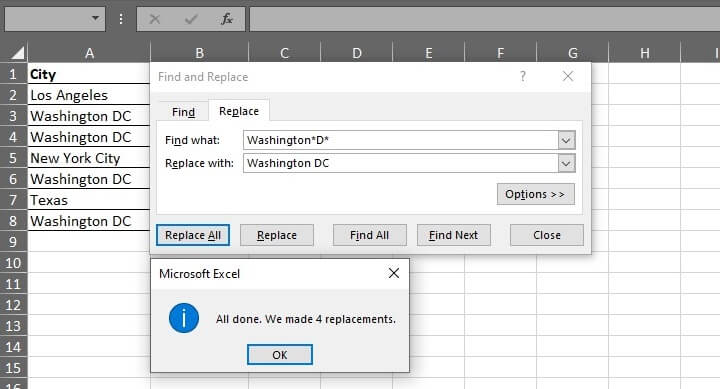Image resolution: width=720 pixels, height=389 pixels.
Task: Expand the Replace with history dropdown
Action: [566, 163]
